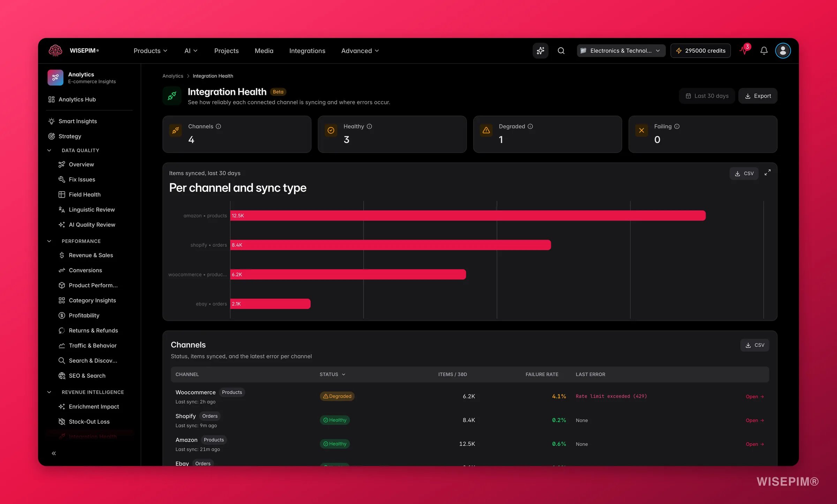This screenshot has height=504, width=837.
Task: Open Data Quality Overview
Action: coord(94,164)
